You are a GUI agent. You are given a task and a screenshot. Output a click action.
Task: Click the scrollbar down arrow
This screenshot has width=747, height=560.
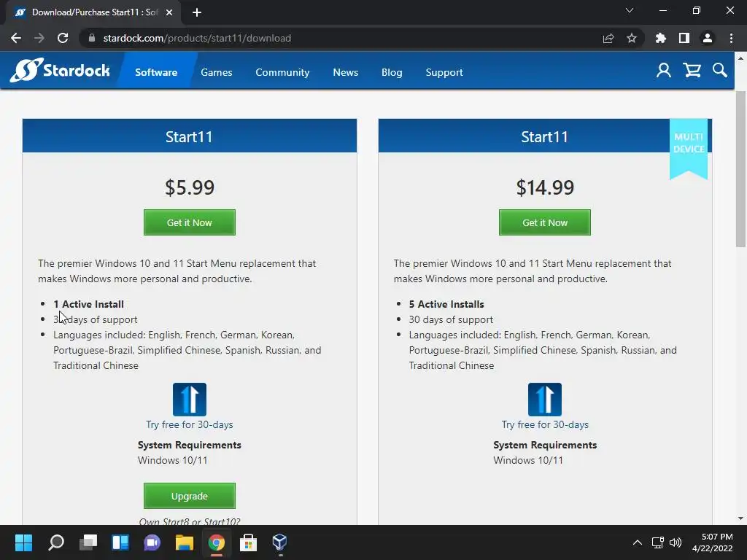tap(740, 518)
